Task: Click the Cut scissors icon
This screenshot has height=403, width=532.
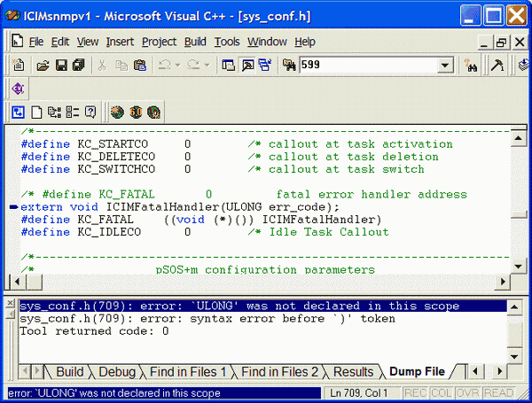Action: tap(102, 65)
